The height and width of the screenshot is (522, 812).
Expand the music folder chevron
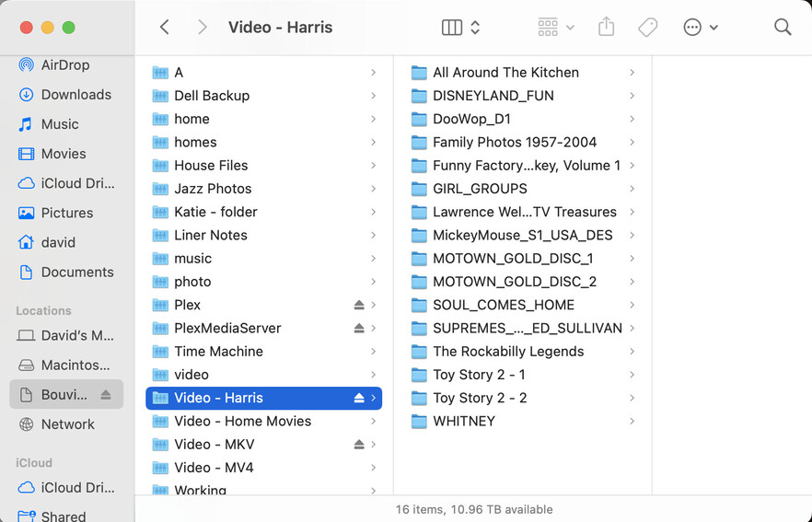point(374,259)
